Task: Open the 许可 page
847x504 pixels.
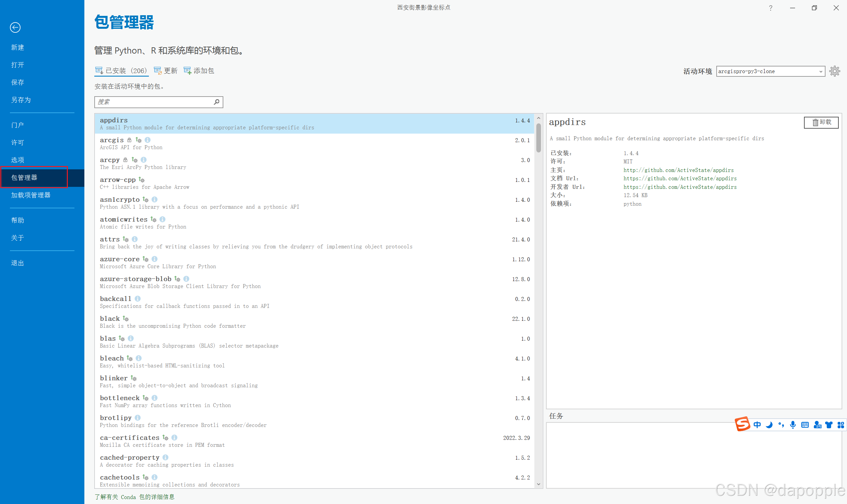Action: coord(18,143)
